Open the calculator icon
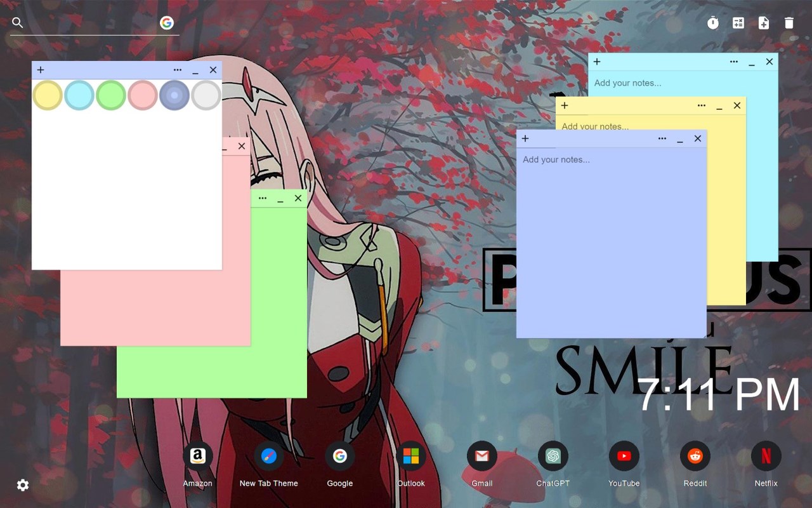This screenshot has height=508, width=812. [738, 23]
